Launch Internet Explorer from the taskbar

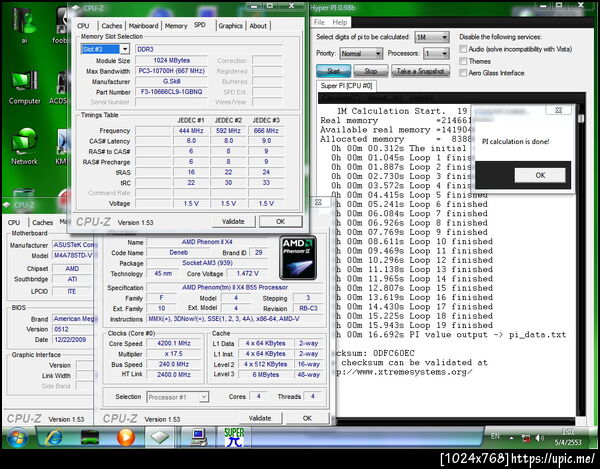point(54,438)
